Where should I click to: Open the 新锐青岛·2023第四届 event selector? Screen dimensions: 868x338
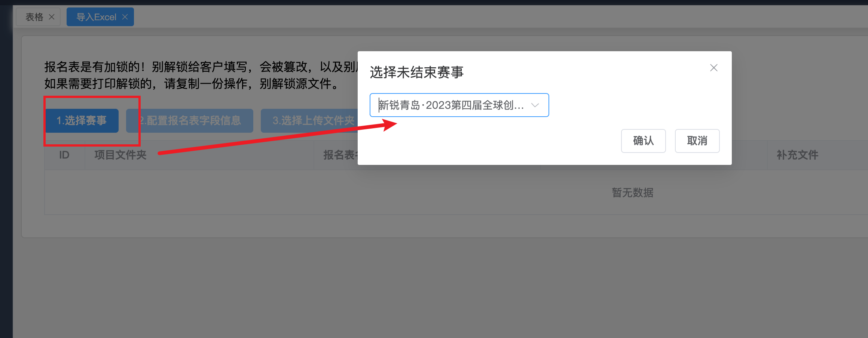tap(459, 105)
